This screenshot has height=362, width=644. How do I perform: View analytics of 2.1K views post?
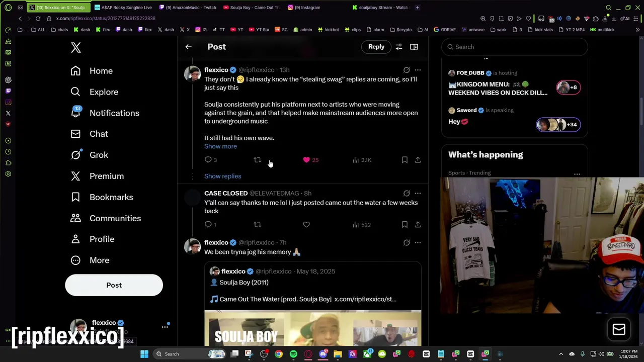(x=362, y=160)
